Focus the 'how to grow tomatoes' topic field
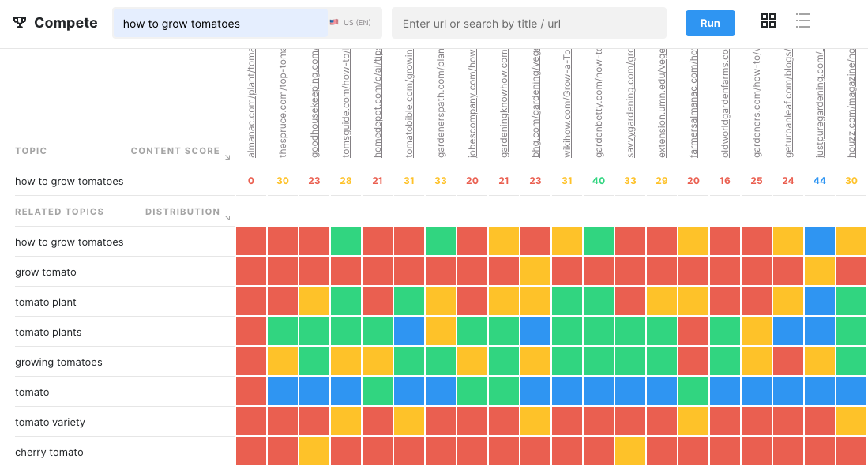Screen dimensions: 868x466 click(x=220, y=23)
